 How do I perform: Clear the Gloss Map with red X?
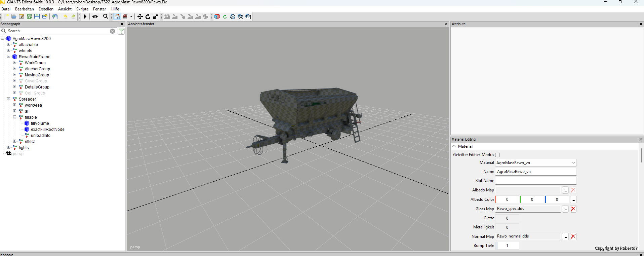[573, 209]
